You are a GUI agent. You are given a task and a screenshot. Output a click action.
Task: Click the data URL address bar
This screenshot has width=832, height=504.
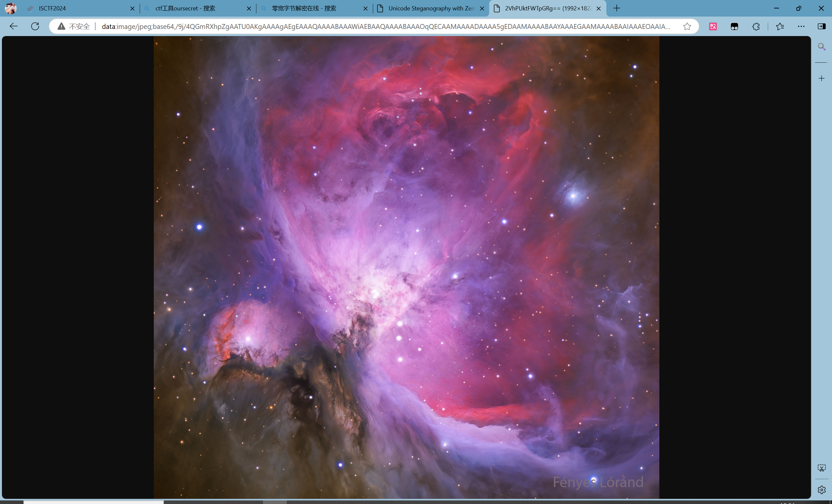tap(385, 26)
